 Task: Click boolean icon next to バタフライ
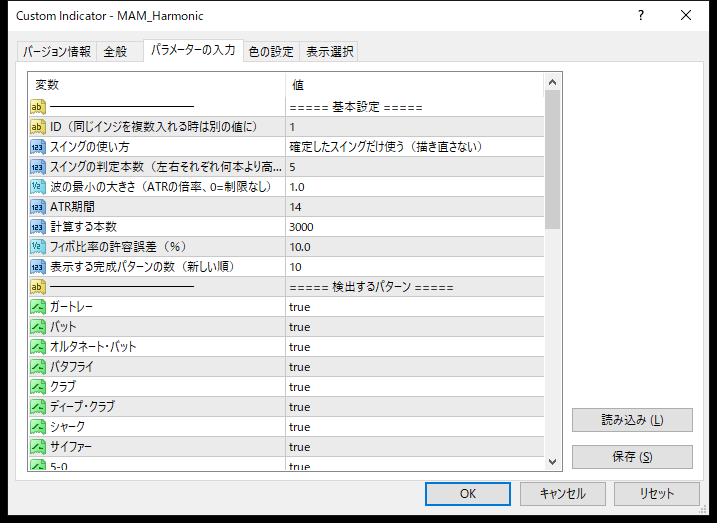pyautogui.click(x=38, y=367)
